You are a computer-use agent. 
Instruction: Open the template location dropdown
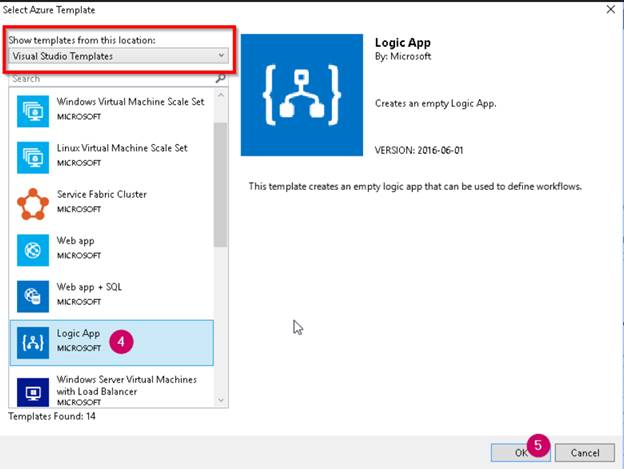tap(118, 56)
